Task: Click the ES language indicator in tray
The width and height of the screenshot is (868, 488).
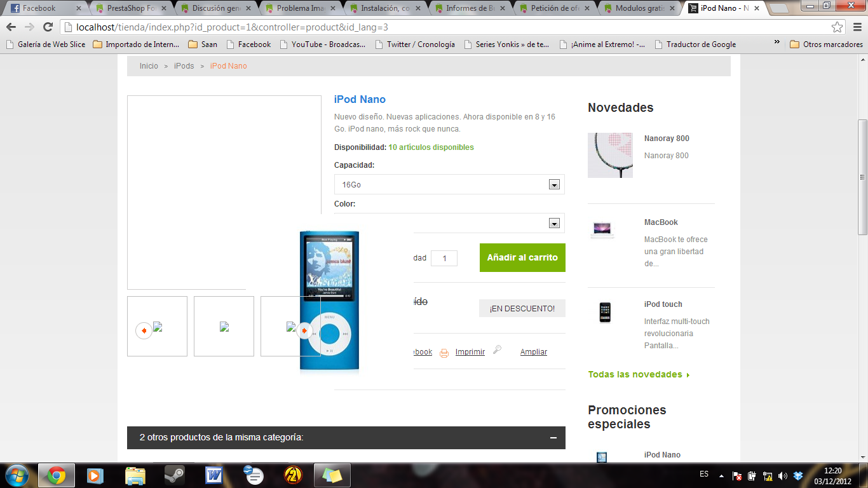Action: point(704,474)
